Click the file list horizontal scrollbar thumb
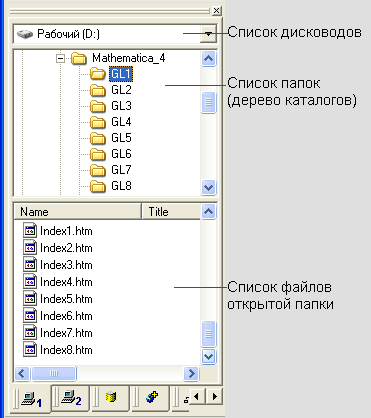371x418 pixels. [54, 373]
